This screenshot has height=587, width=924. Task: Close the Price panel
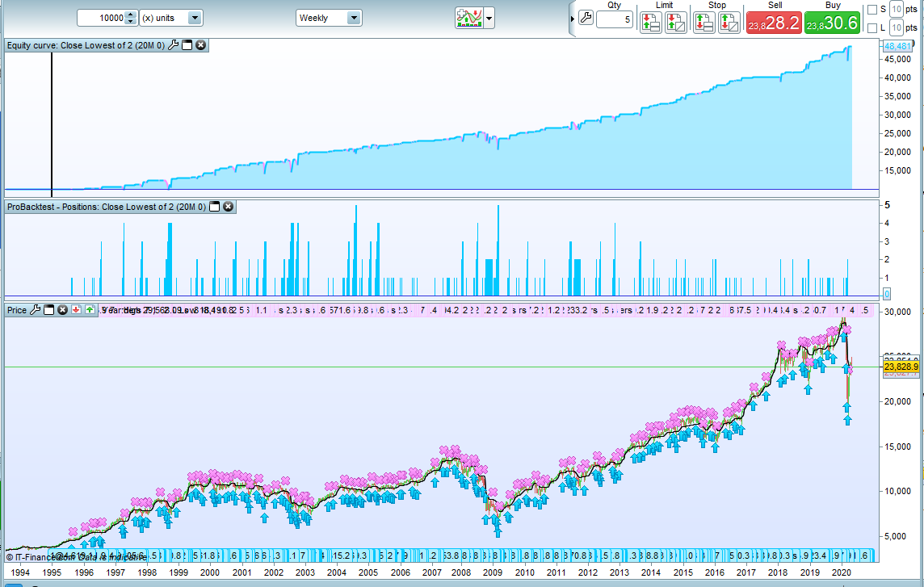click(62, 310)
